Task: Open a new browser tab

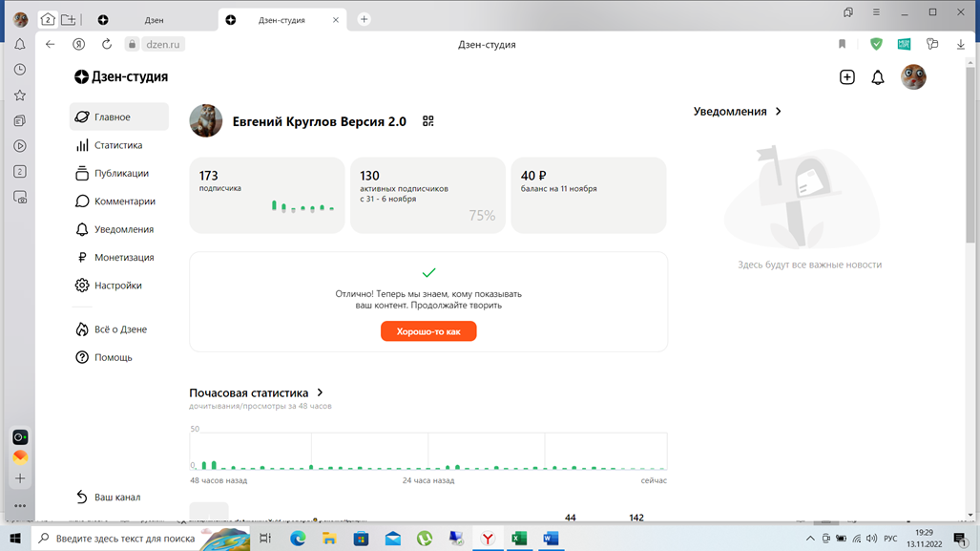Action: tap(364, 19)
